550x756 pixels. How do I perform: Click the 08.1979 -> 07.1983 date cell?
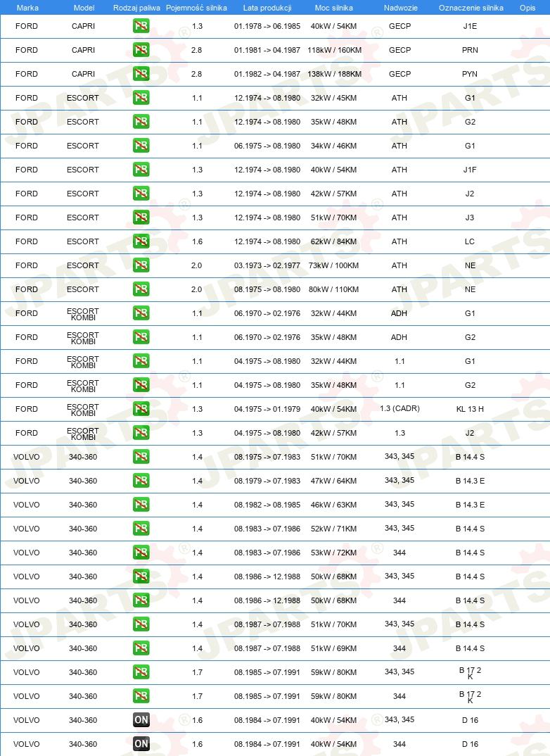(267, 481)
